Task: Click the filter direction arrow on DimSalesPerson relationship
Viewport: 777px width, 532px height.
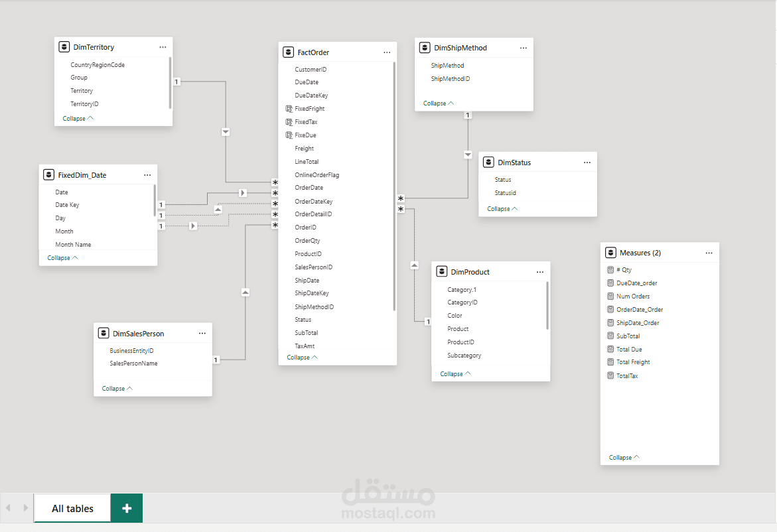Action: [246, 293]
